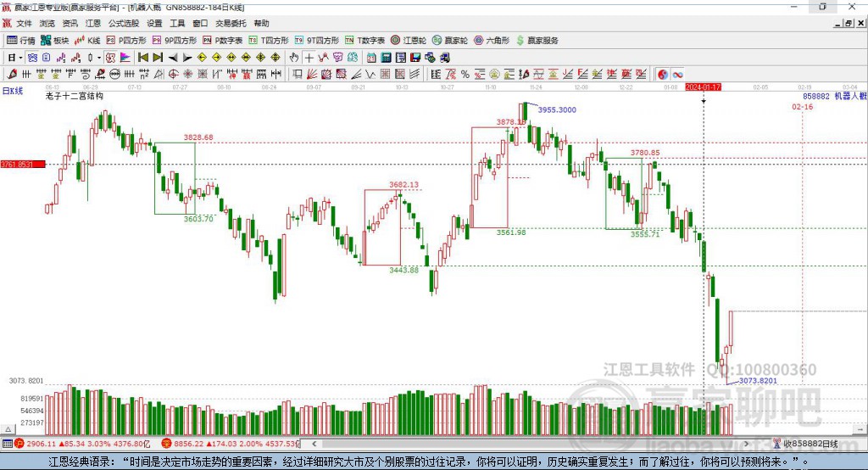
Task: Open the 江恩 menu
Action: coord(93,23)
